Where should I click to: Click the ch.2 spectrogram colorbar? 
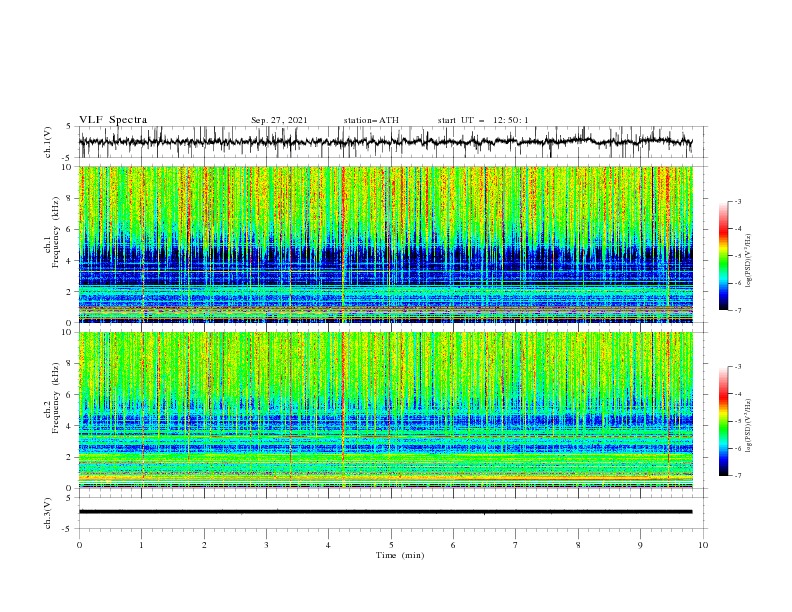click(723, 421)
